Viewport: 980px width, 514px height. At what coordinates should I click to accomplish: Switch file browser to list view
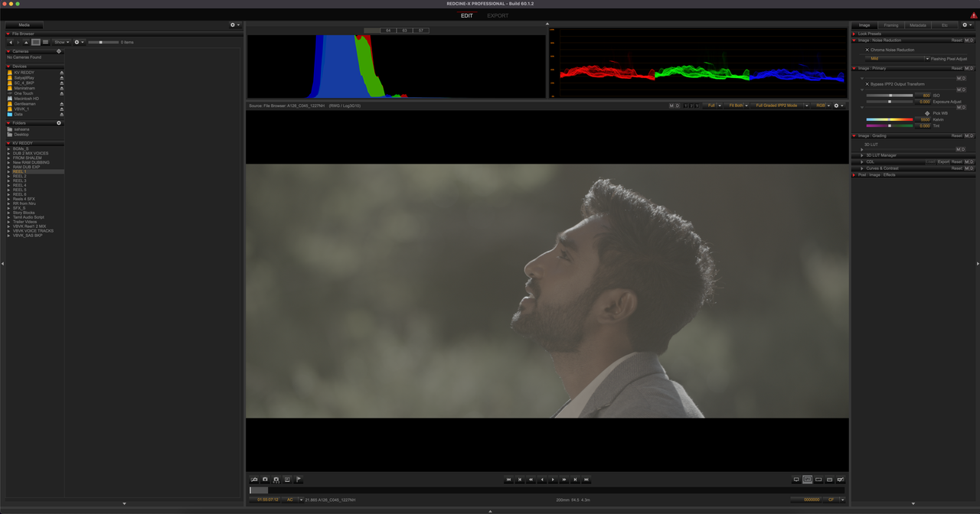(x=45, y=42)
